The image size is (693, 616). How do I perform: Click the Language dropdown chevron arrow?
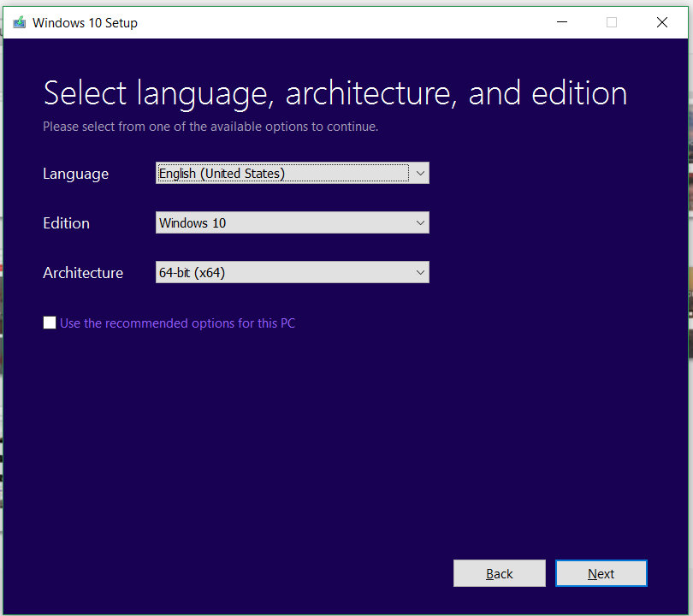coord(420,174)
